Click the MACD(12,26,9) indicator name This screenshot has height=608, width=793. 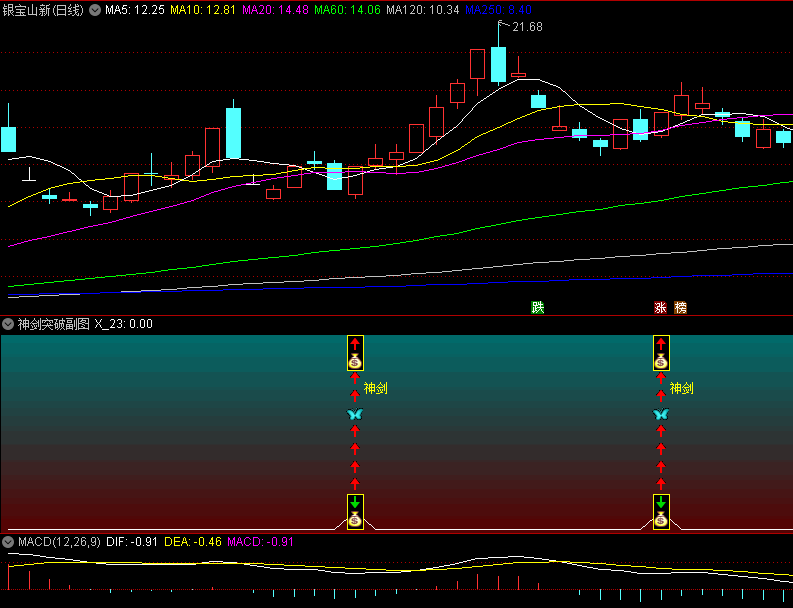(x=59, y=542)
